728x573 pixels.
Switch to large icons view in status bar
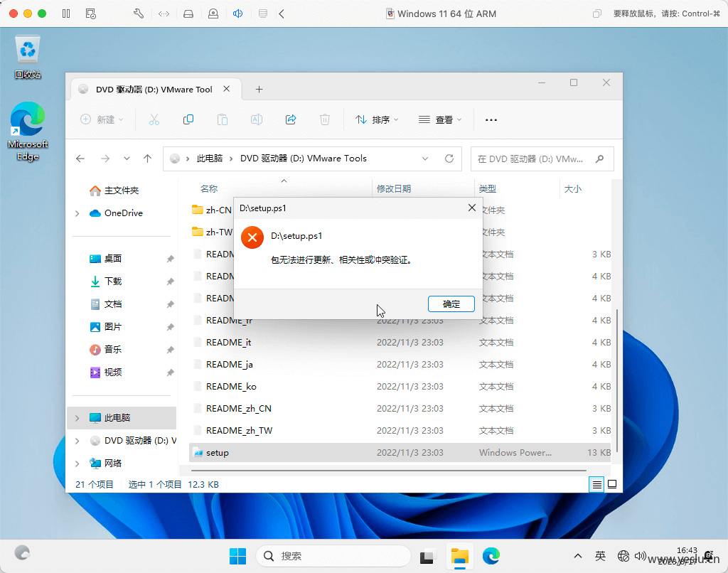612,484
